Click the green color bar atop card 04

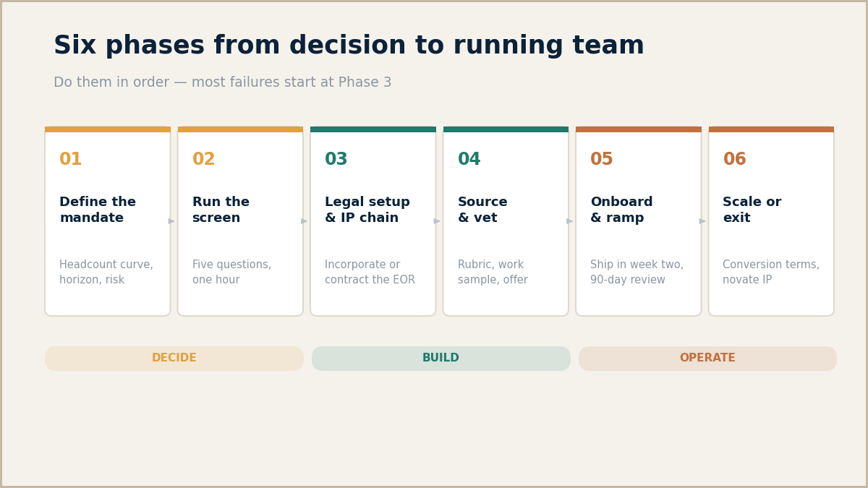tap(506, 129)
